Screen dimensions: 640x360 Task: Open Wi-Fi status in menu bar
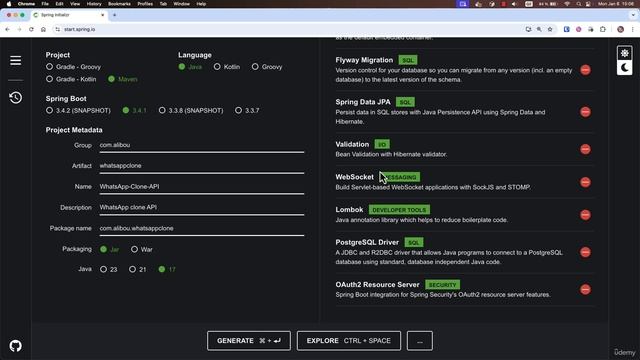click(x=567, y=4)
